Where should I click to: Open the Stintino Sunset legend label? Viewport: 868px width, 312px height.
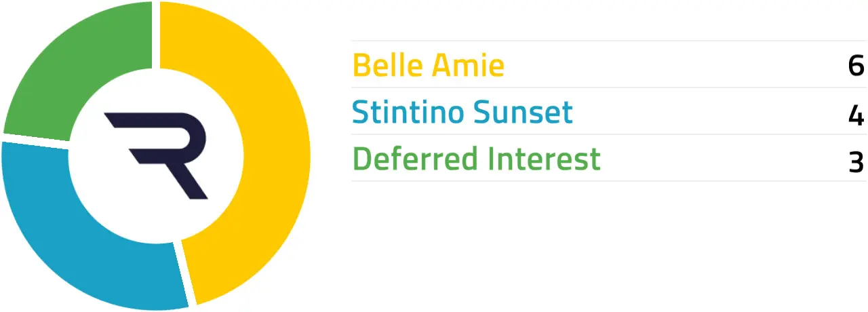462,113
